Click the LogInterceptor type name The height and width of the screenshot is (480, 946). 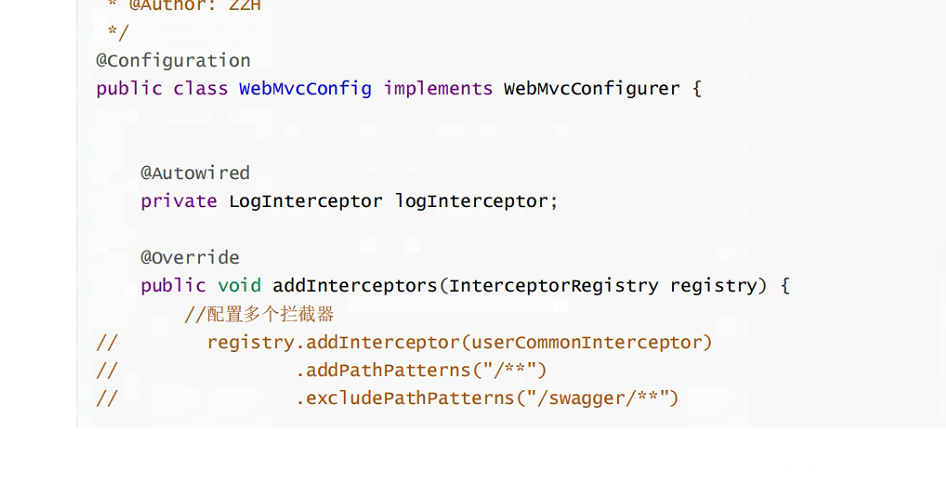(x=305, y=201)
